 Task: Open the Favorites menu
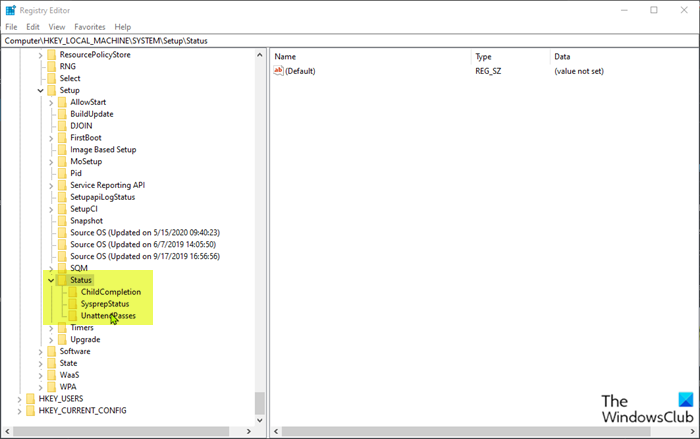pyautogui.click(x=90, y=27)
